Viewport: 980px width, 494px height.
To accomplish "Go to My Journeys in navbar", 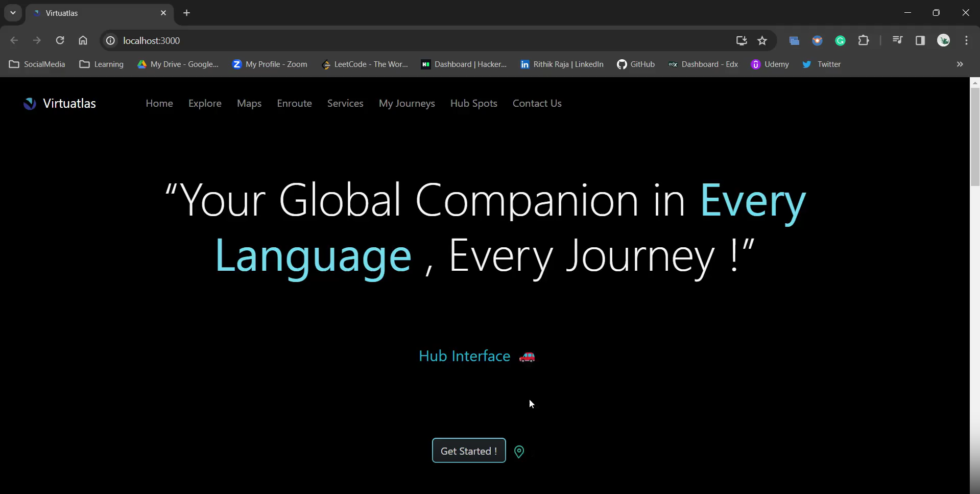I will (407, 104).
